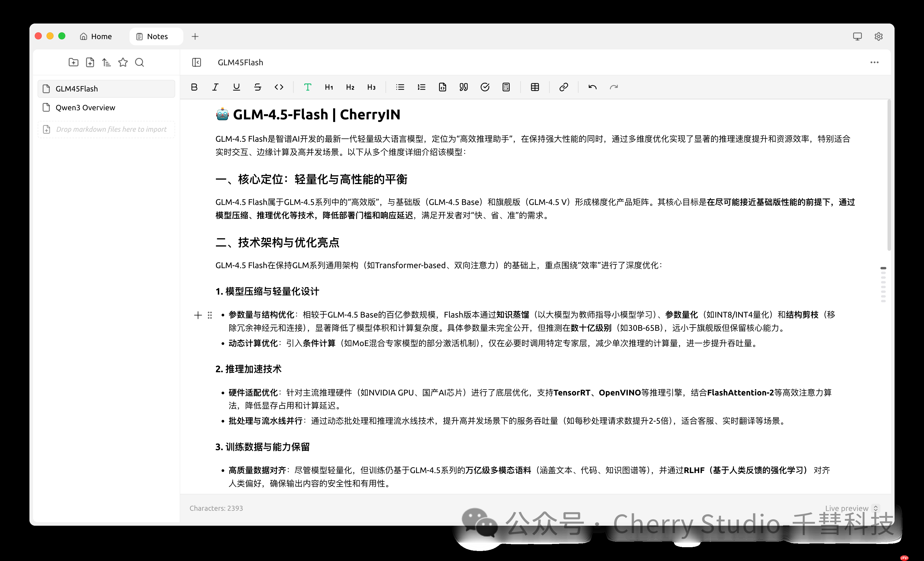Toggle underline formatting
The width and height of the screenshot is (924, 561).
236,87
